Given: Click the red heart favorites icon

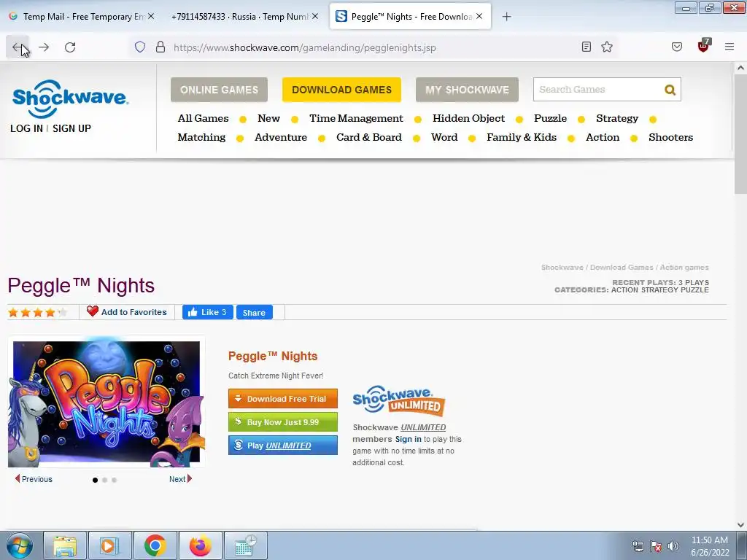Looking at the screenshot, I should pos(93,311).
